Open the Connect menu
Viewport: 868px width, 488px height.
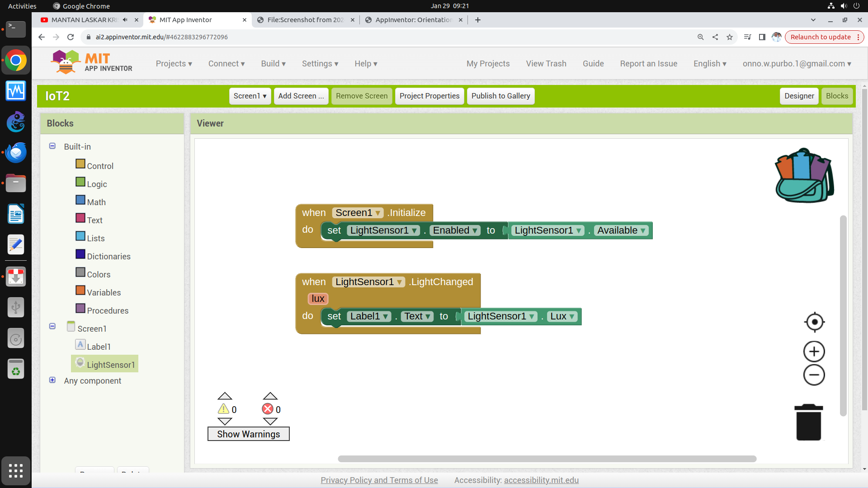(226, 64)
